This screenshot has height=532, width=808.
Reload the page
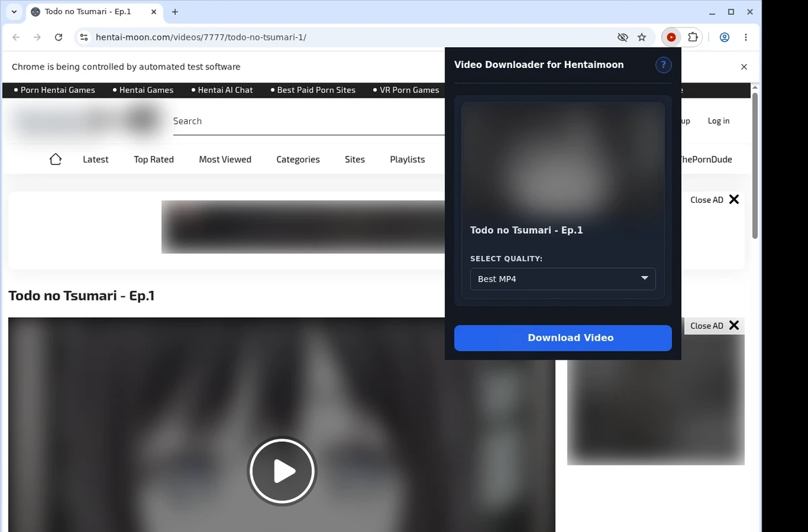pos(59,37)
